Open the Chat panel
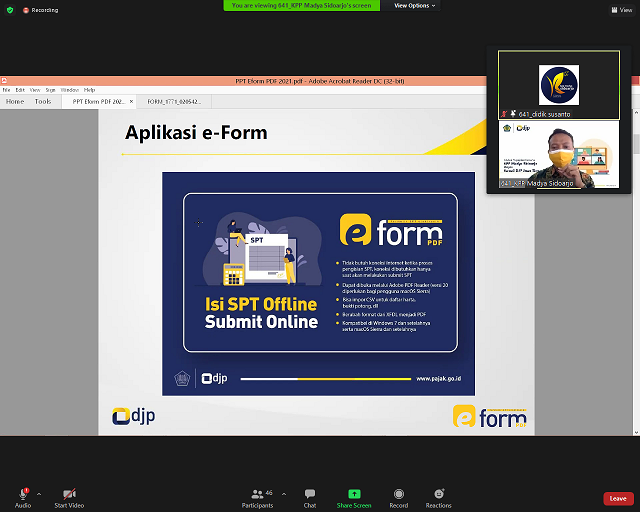The image size is (640, 512). coord(310,493)
